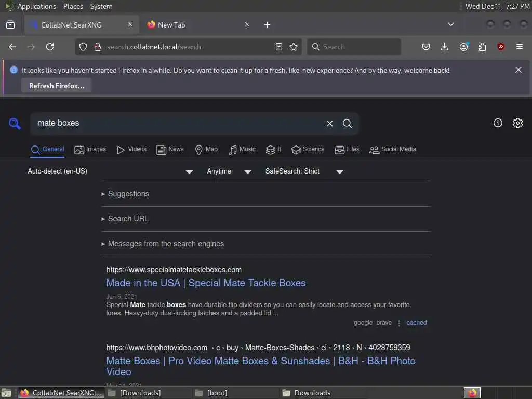
Task: Switch to Images search category
Action: [x=90, y=149]
